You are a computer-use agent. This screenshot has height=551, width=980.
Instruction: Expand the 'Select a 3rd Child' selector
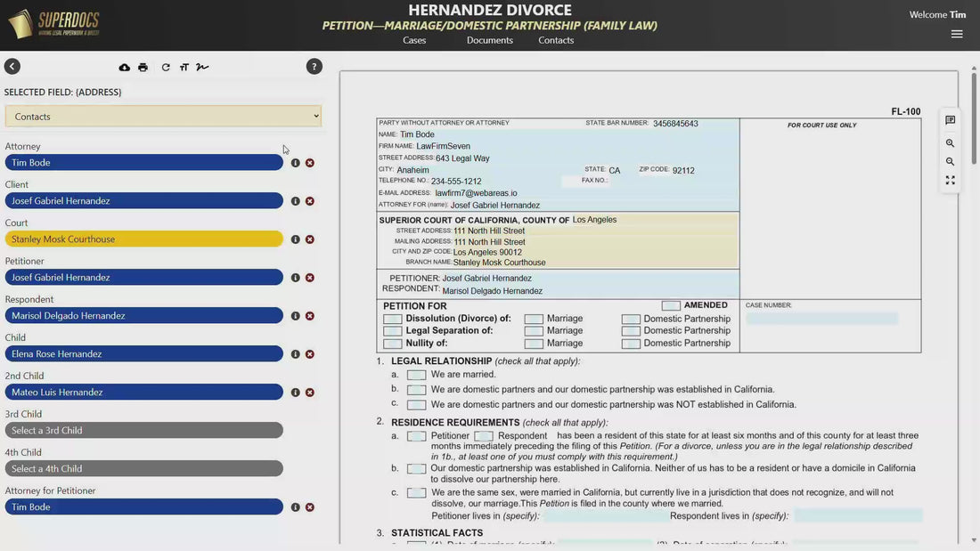(143, 431)
